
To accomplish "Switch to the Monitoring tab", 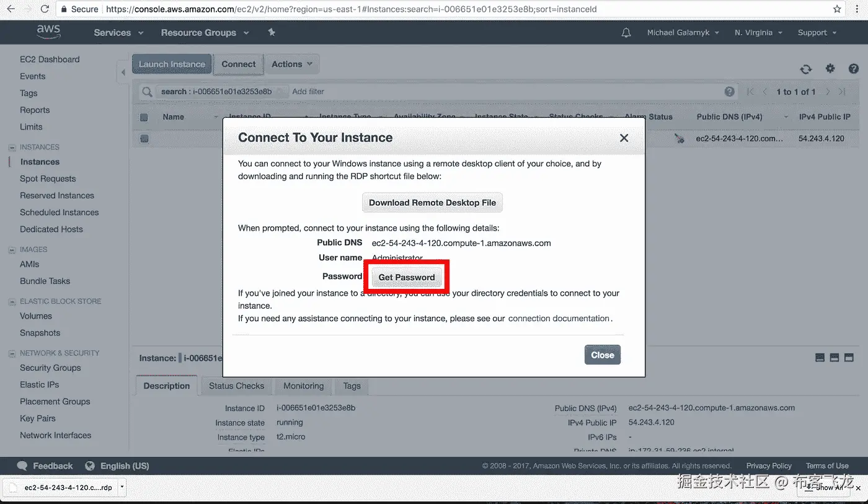I will (303, 386).
